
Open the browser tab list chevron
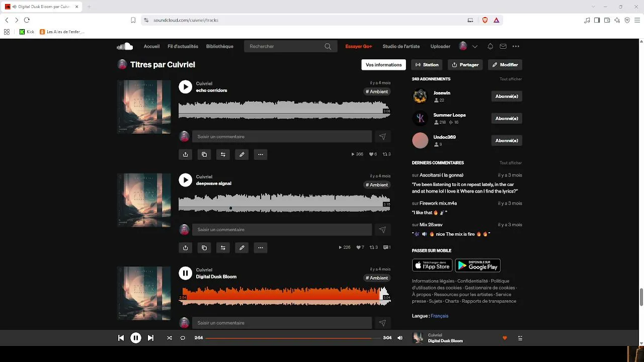pos(594,7)
